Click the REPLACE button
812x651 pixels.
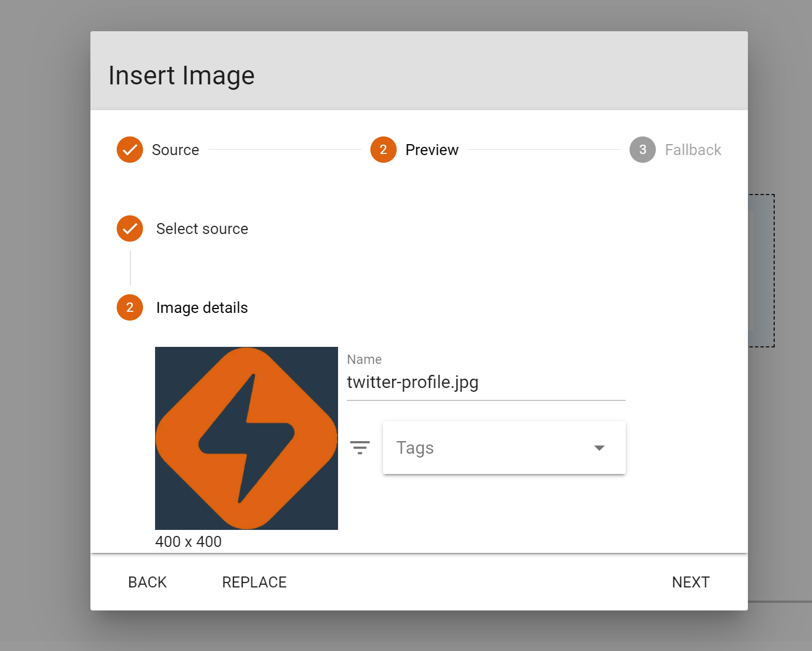[x=254, y=582]
